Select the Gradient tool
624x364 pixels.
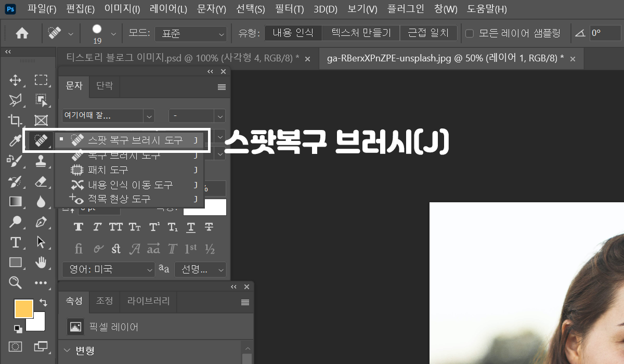[16, 201]
